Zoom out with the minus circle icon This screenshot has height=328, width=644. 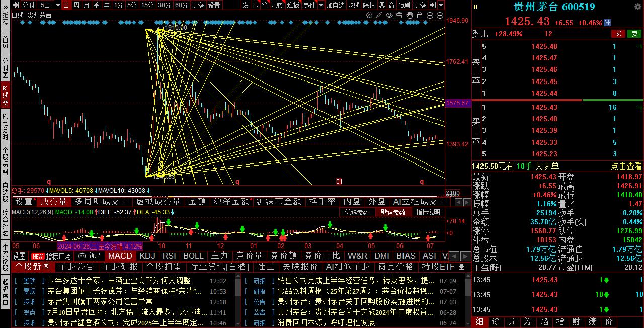coord(440,15)
